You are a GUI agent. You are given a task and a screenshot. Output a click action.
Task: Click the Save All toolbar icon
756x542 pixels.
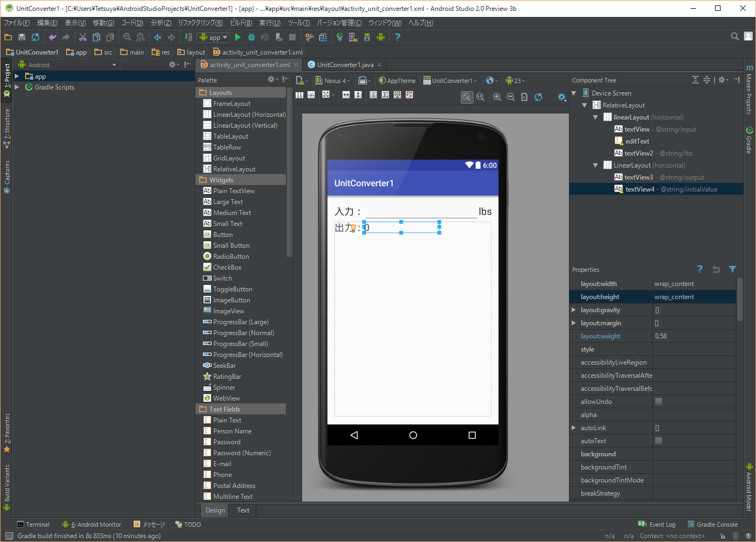22,37
